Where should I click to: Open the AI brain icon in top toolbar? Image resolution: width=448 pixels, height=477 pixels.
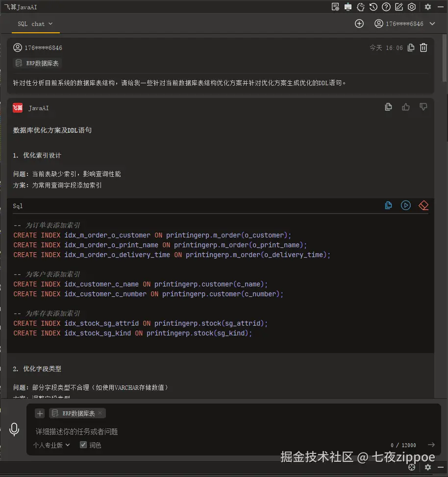[361, 7]
